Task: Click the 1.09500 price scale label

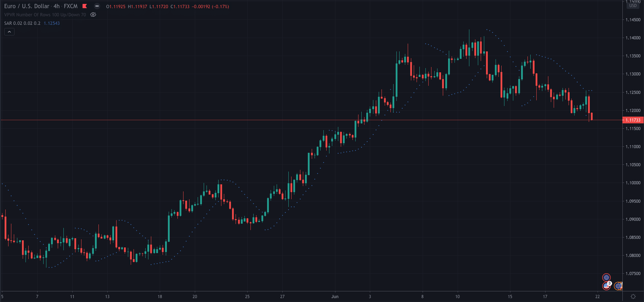Action: pos(633,201)
